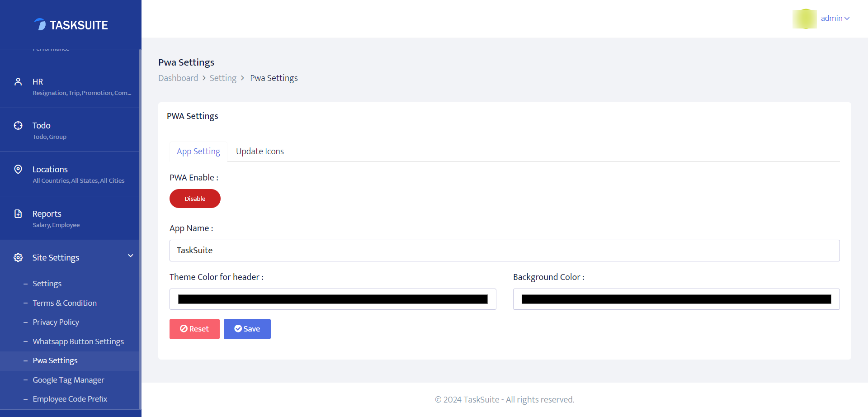Open Theme Color for header picker
The width and height of the screenshot is (868, 417).
[x=333, y=299]
